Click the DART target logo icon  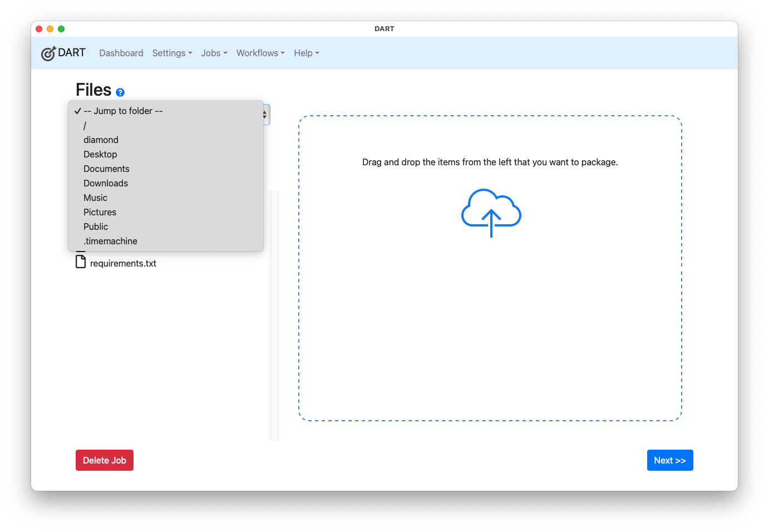point(48,53)
